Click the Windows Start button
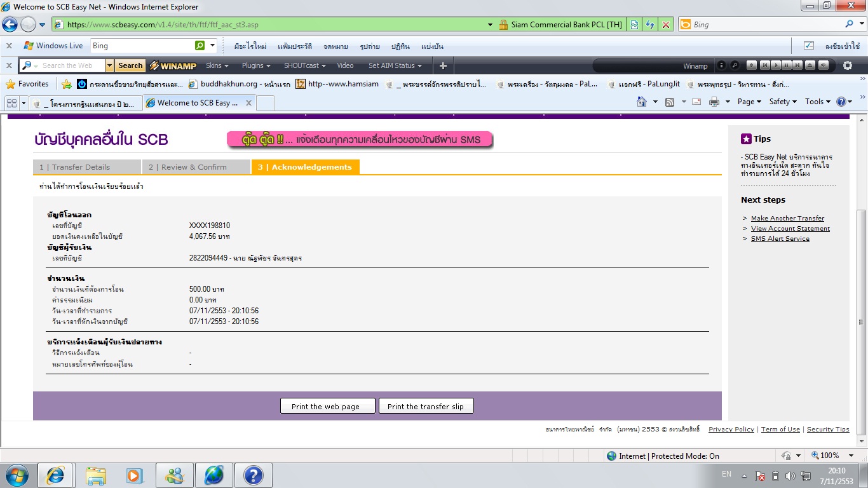Viewport: 868px width, 488px height. 17,475
